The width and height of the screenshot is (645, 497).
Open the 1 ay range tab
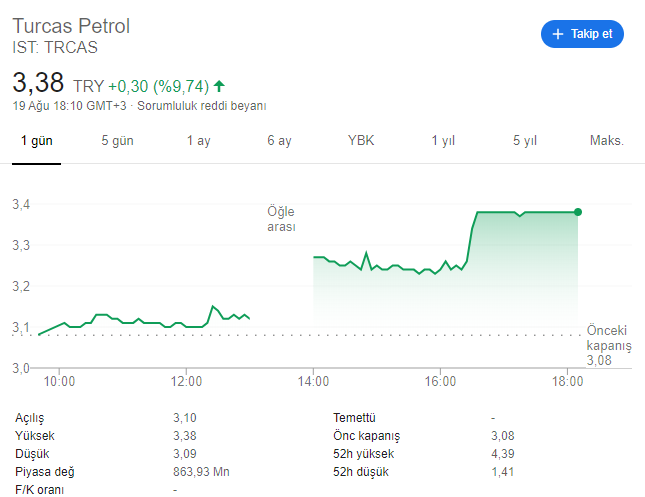click(x=199, y=141)
